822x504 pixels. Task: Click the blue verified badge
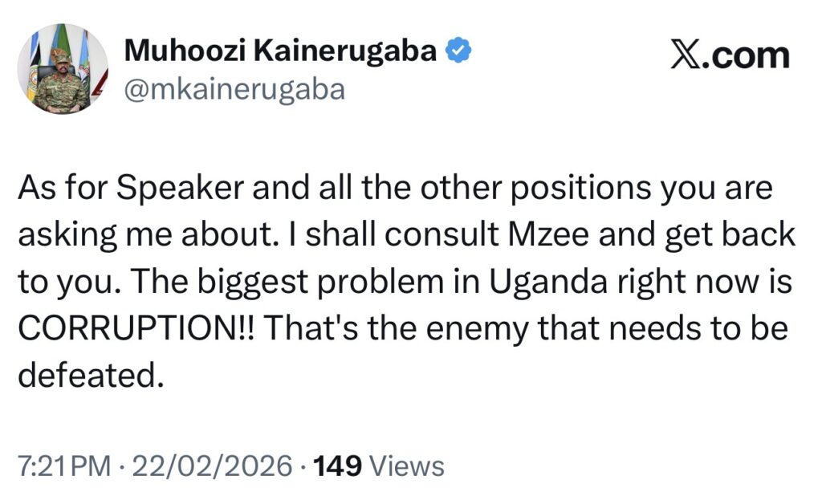point(458,52)
